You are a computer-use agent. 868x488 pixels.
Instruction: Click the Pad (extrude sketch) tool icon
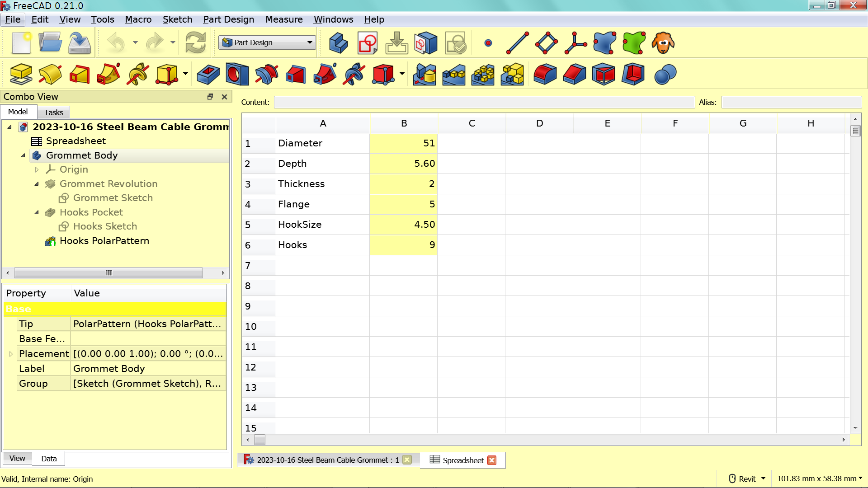coord(21,74)
